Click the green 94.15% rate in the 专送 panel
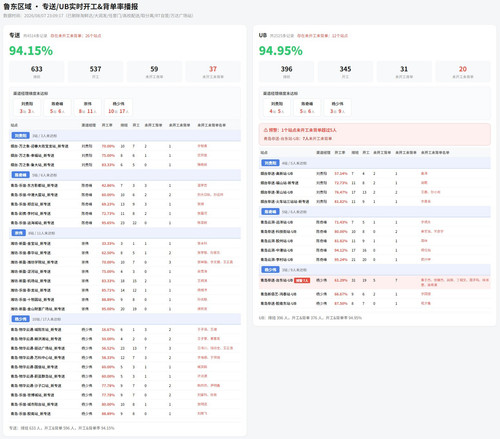The width and height of the screenshot is (500, 439). [31, 51]
